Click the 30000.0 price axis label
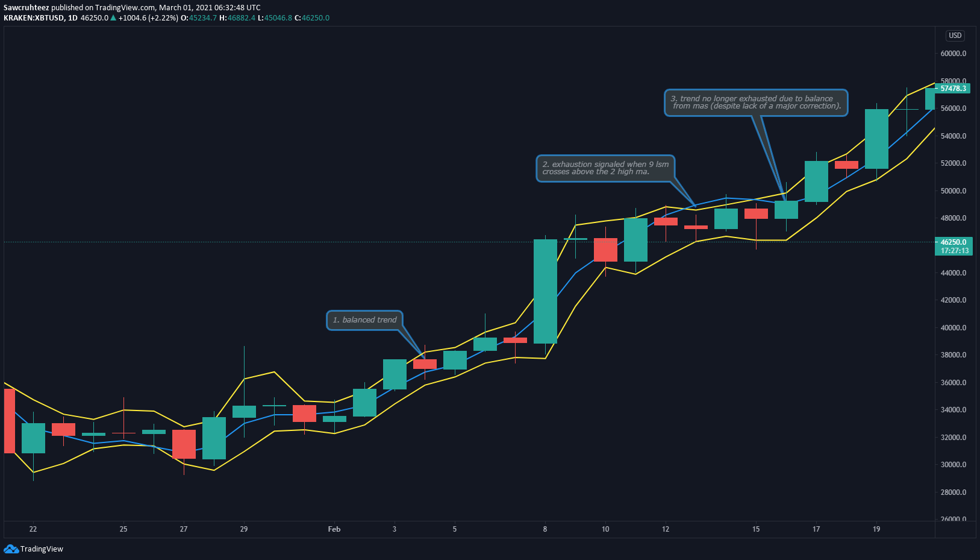Viewport: 980px width, 560px height. pyautogui.click(x=953, y=465)
